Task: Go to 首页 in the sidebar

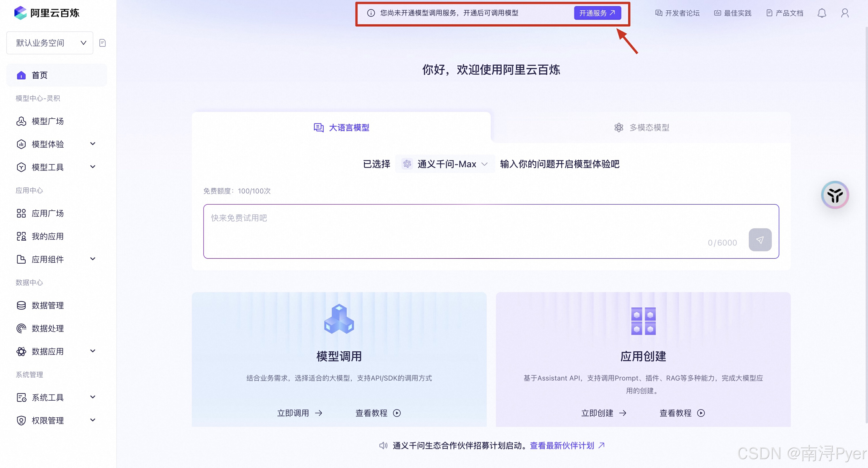Action: click(57, 75)
